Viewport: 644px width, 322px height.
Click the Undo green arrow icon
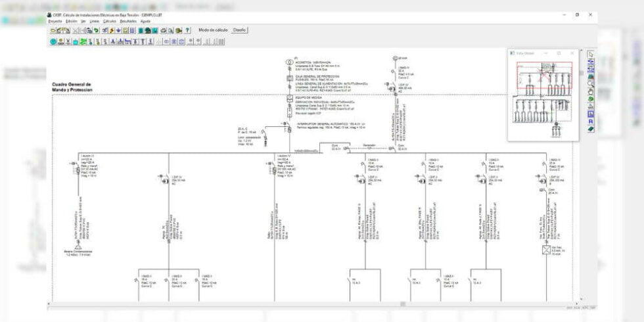96,30
